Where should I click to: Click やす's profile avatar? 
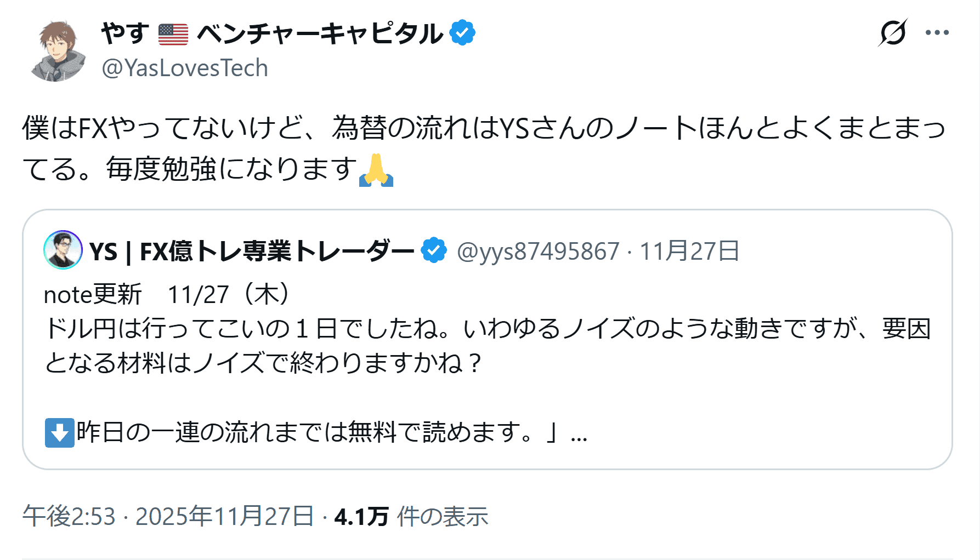57,52
